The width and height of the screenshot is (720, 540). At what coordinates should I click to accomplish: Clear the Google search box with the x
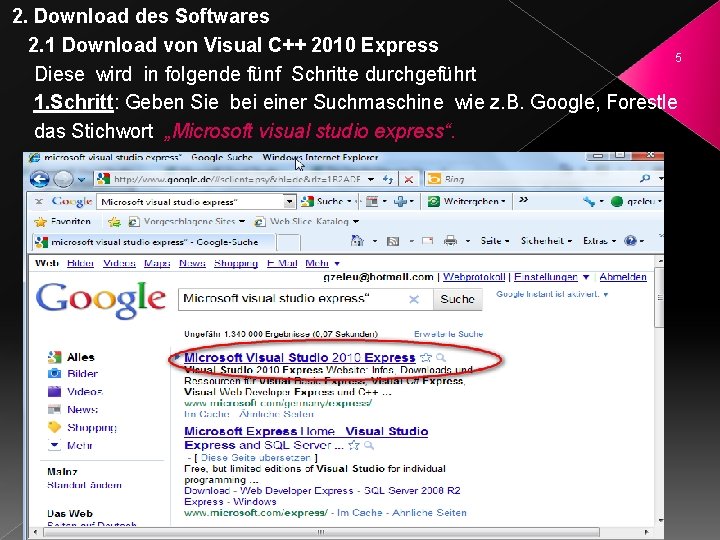pos(414,299)
